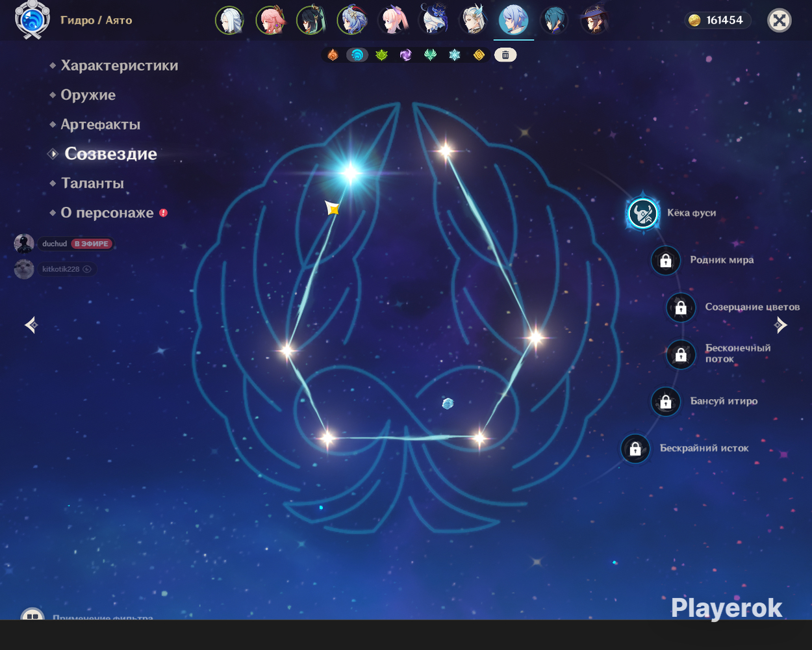This screenshot has width=812, height=650.
Task: Open the Кёка фуси constellation
Action: pos(643,213)
